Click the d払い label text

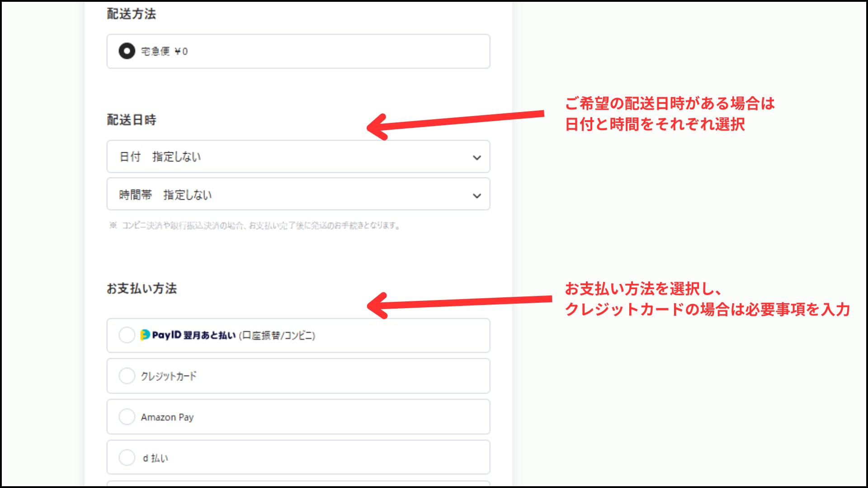155,458
